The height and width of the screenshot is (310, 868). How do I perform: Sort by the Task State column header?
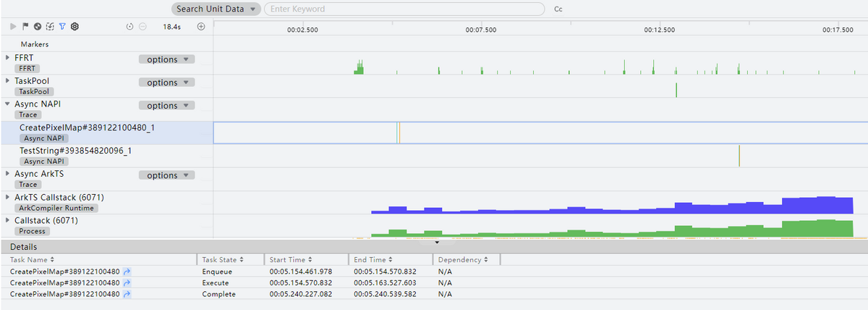[x=222, y=259]
